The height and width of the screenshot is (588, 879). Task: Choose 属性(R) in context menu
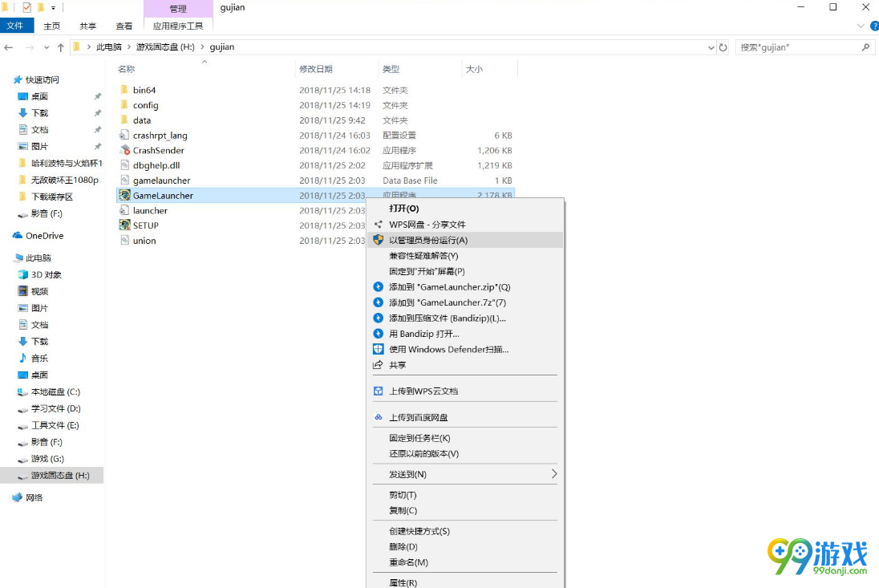[464, 582]
